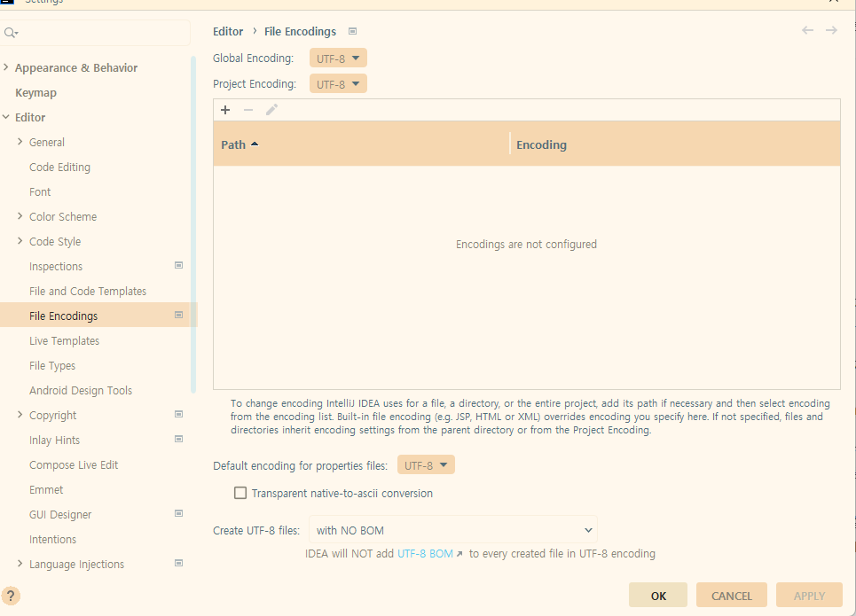Select Keymap settings page

point(35,93)
